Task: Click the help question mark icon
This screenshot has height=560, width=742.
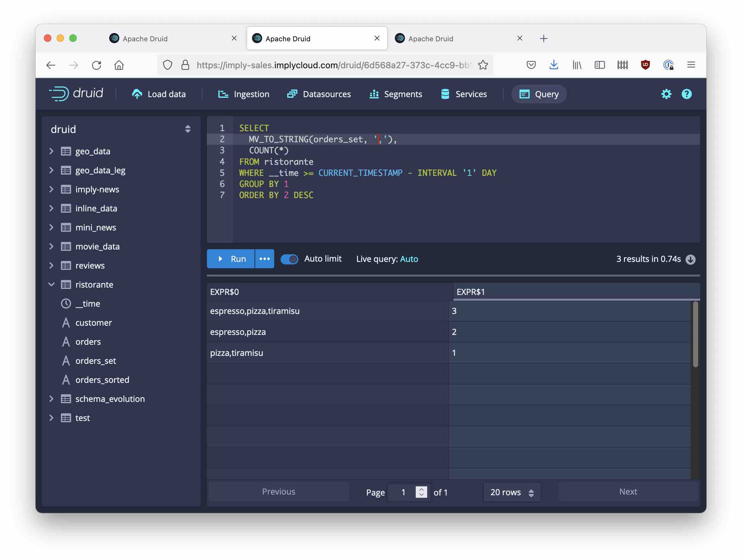Action: pyautogui.click(x=686, y=94)
